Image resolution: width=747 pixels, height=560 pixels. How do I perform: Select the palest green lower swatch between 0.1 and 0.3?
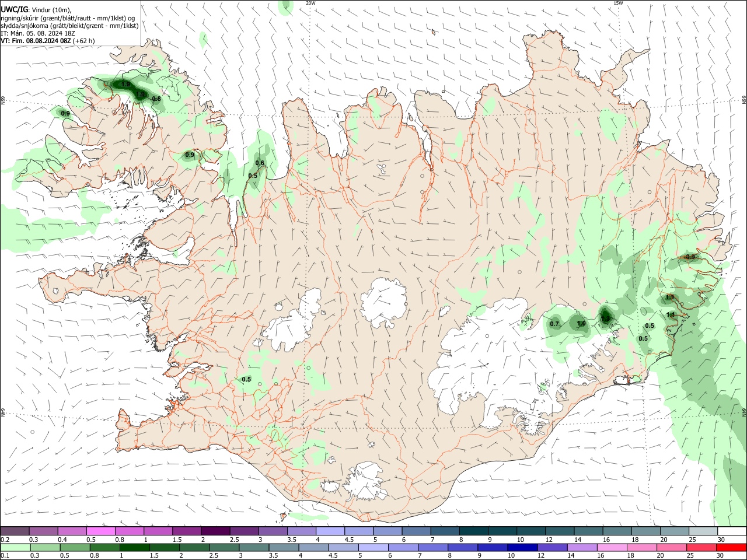click(16, 547)
